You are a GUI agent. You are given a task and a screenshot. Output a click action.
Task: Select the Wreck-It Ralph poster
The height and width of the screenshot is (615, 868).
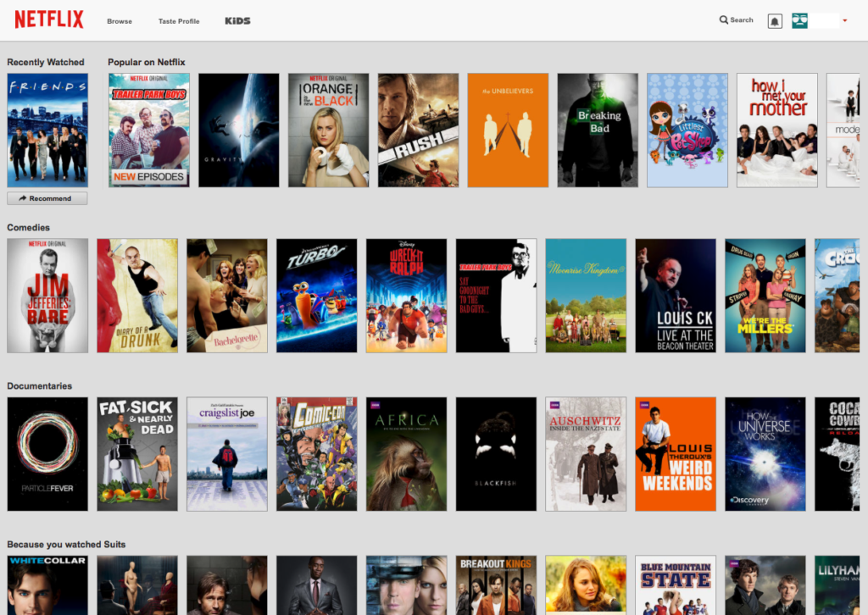coord(406,296)
